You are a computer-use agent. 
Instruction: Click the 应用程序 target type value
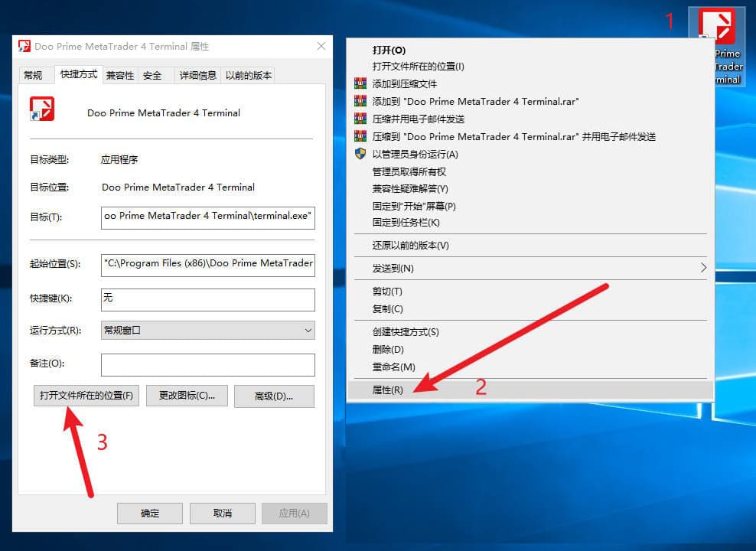tap(119, 160)
